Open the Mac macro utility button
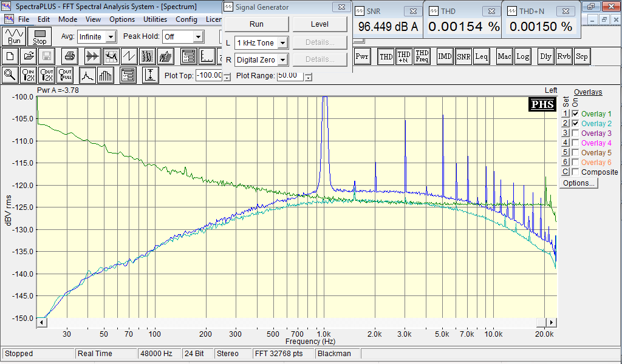 point(504,56)
